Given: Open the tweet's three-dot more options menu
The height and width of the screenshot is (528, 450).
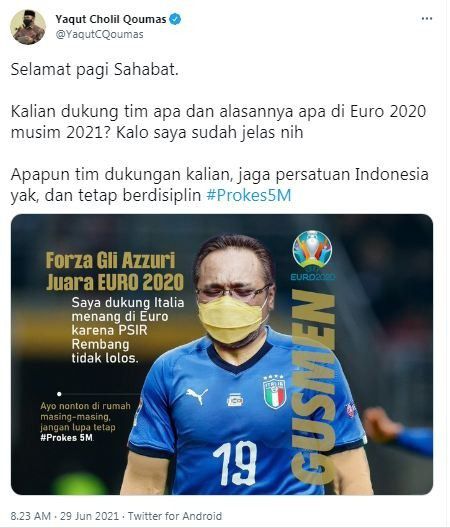Looking at the screenshot, I should point(427,19).
